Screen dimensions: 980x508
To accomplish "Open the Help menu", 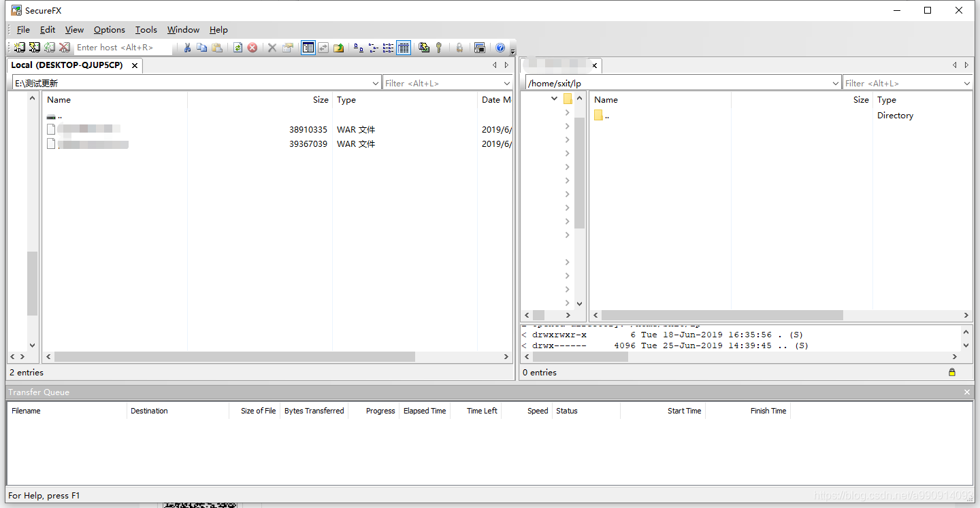I will [218, 30].
